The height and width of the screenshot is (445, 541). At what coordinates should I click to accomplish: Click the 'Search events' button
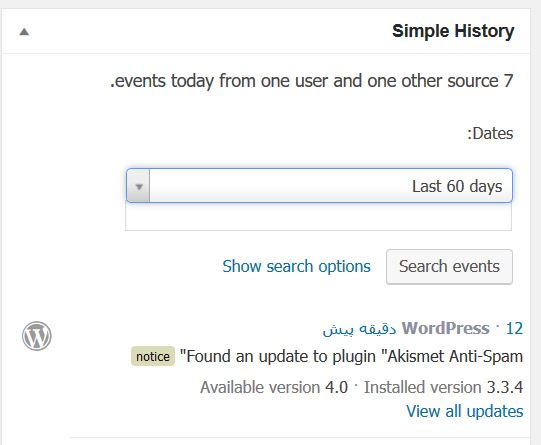click(x=449, y=267)
